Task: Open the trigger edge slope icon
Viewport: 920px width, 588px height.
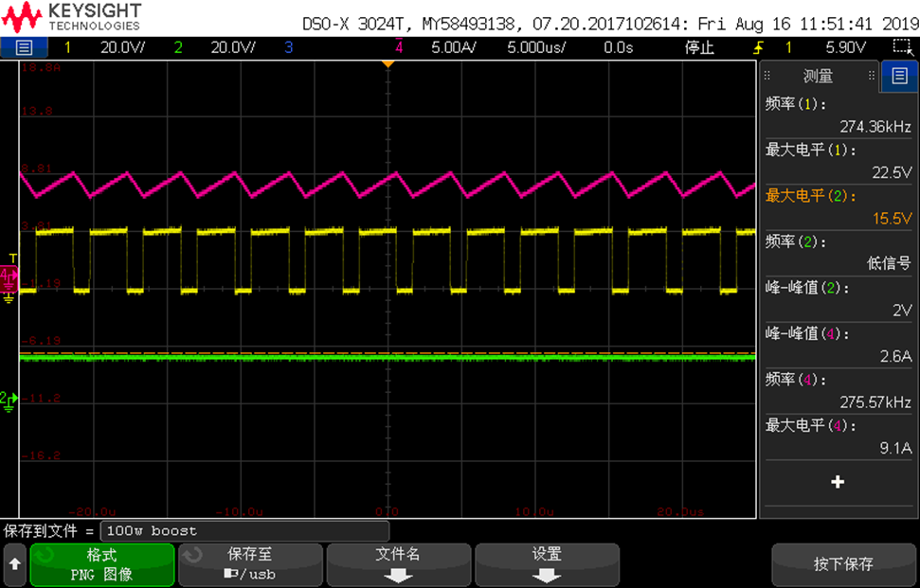Action: (759, 47)
